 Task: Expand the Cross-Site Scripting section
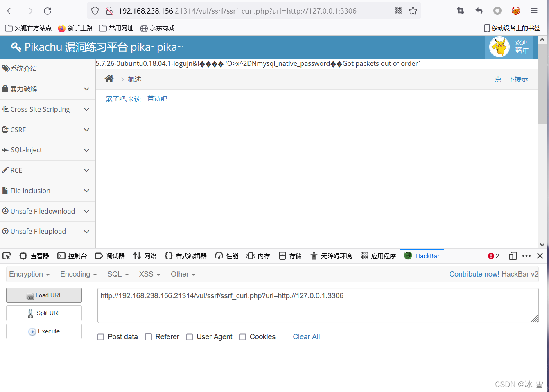point(47,110)
